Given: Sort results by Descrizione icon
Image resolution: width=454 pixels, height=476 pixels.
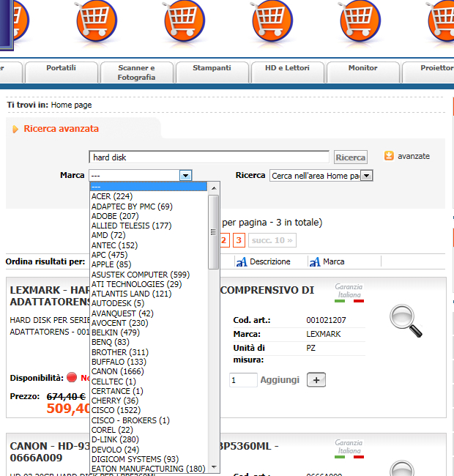Looking at the screenshot, I should (242, 261).
